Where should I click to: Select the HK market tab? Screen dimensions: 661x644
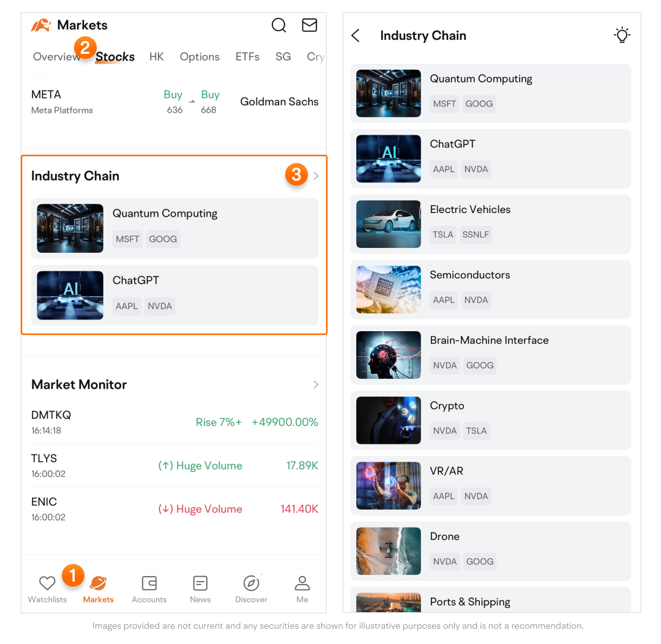click(157, 57)
